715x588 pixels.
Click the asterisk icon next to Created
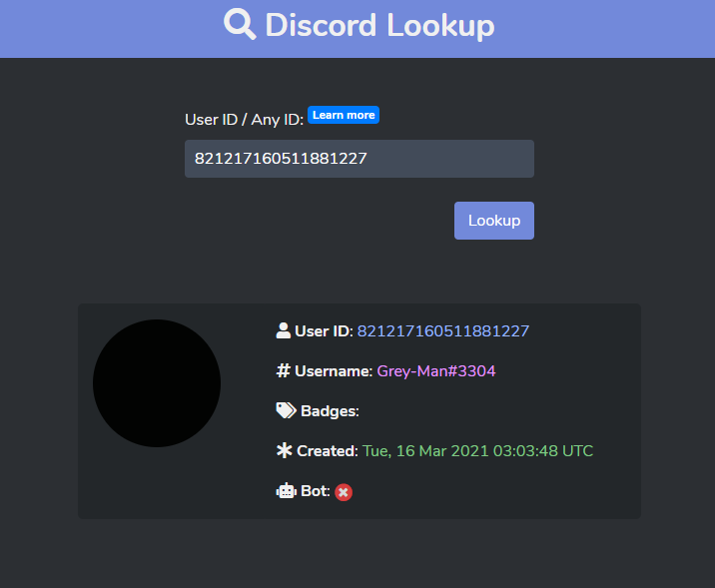[284, 450]
